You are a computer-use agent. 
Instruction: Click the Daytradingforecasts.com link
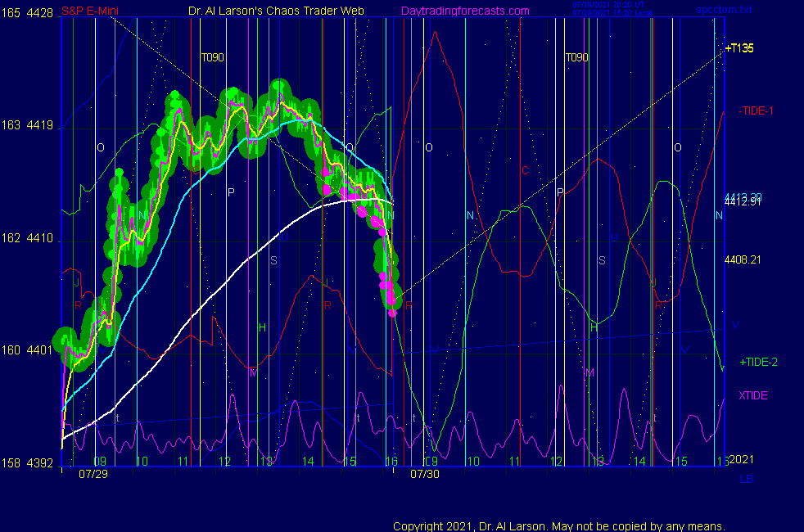click(x=464, y=11)
